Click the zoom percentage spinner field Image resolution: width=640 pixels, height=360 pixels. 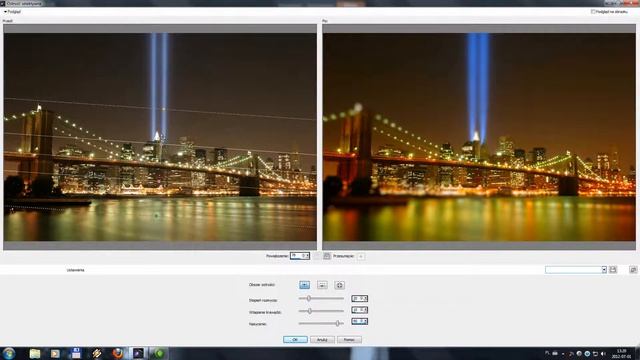(300, 256)
